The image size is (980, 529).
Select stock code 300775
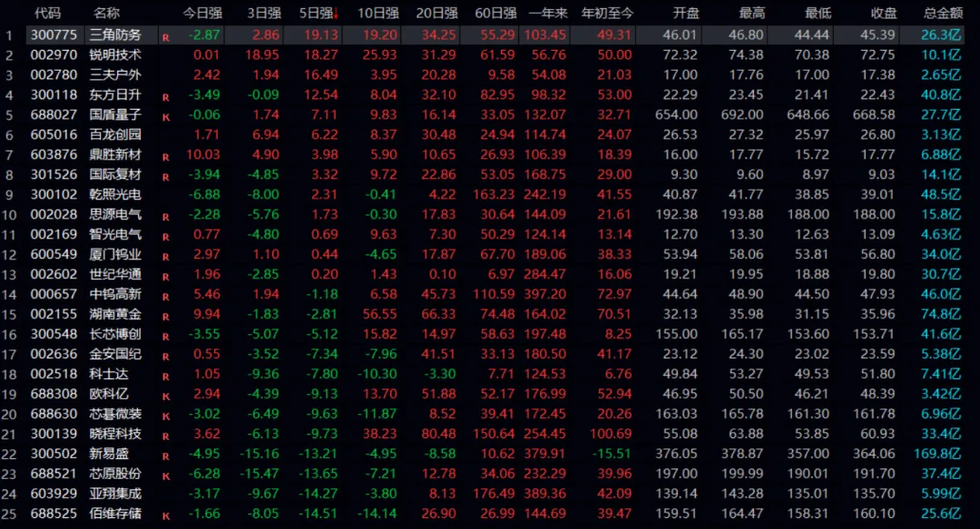(54, 35)
